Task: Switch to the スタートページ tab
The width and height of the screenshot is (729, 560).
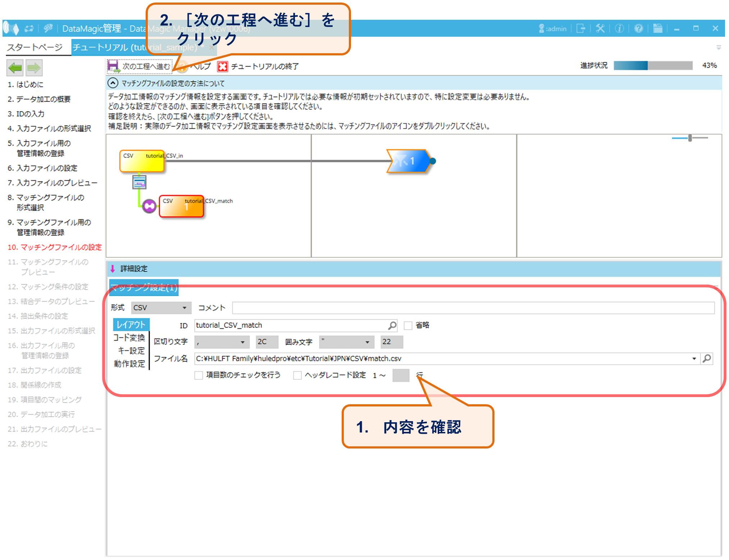Action: pyautogui.click(x=35, y=47)
